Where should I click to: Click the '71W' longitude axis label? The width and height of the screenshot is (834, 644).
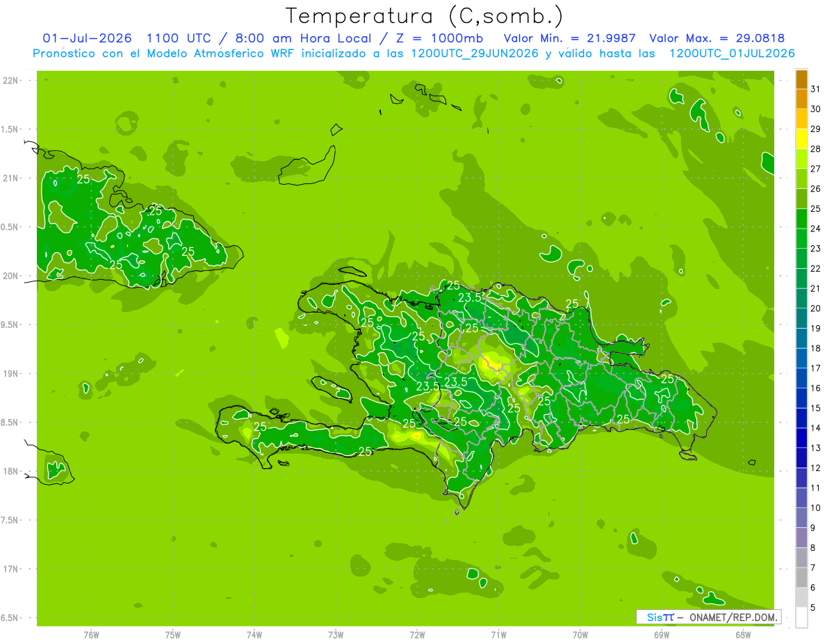[x=498, y=634]
